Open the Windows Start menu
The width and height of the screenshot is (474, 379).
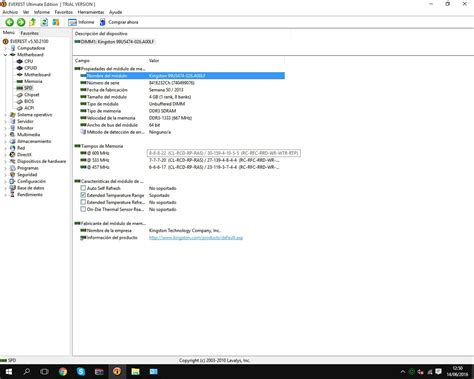coord(9,371)
